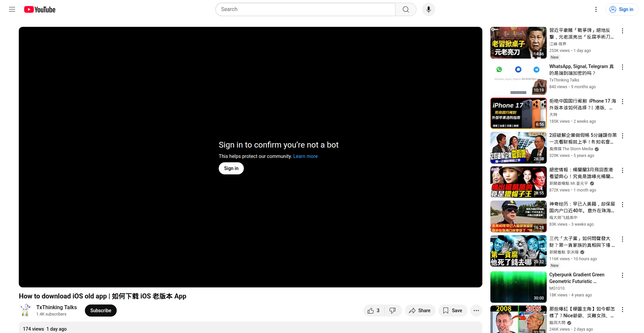The width and height of the screenshot is (644, 333).
Task: Open the TxThinking Talks channel avatar
Action: [25, 311]
